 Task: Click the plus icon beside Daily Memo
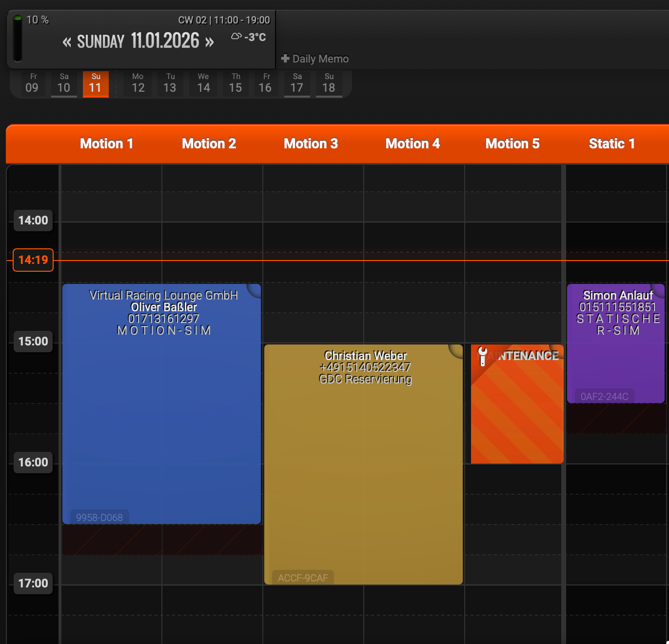[285, 59]
